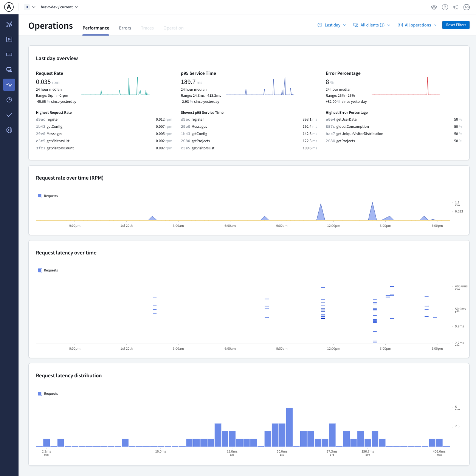
Task: Click the Reset Filters button
Action: click(456, 25)
